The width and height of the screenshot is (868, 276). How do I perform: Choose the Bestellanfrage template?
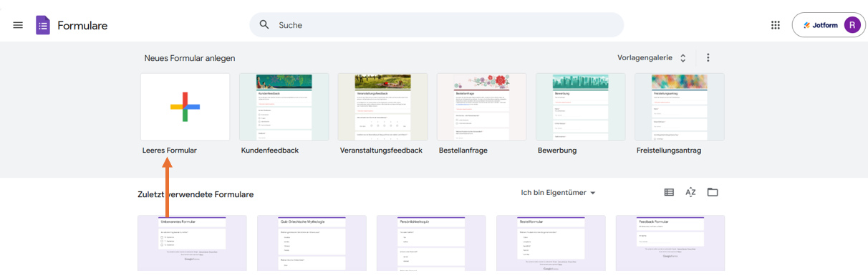click(x=482, y=107)
